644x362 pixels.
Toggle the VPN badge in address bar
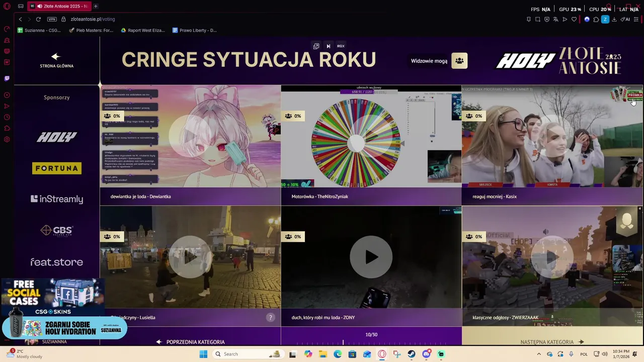point(52,19)
